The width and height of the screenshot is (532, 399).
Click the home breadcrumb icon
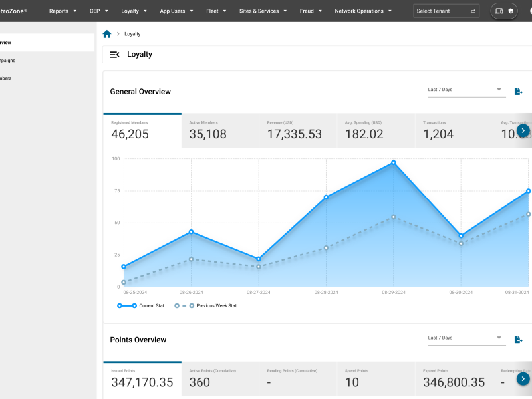106,33
